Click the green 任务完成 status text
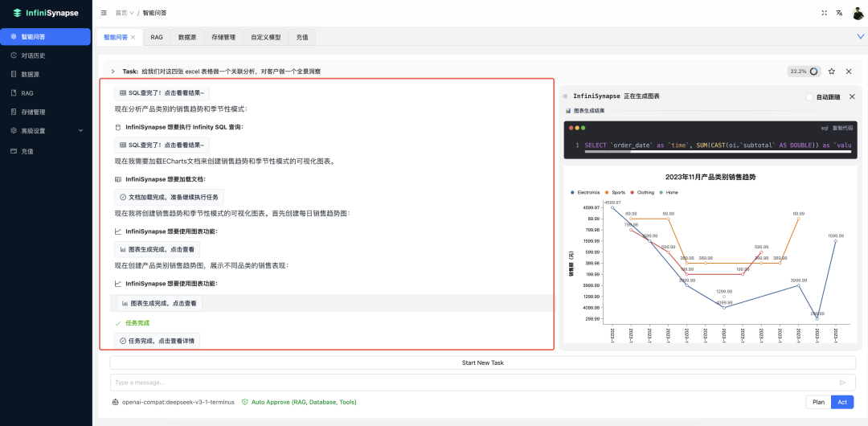 (137, 323)
